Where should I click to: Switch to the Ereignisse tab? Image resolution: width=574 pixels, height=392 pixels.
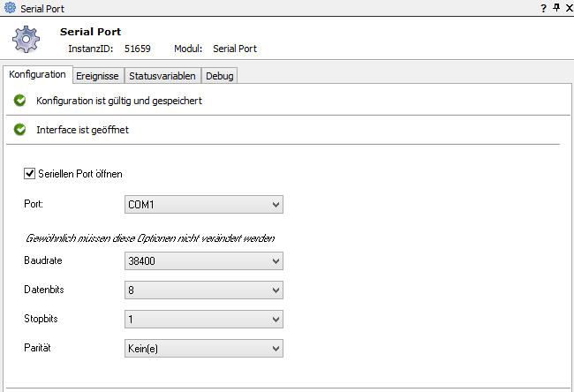coord(96,76)
